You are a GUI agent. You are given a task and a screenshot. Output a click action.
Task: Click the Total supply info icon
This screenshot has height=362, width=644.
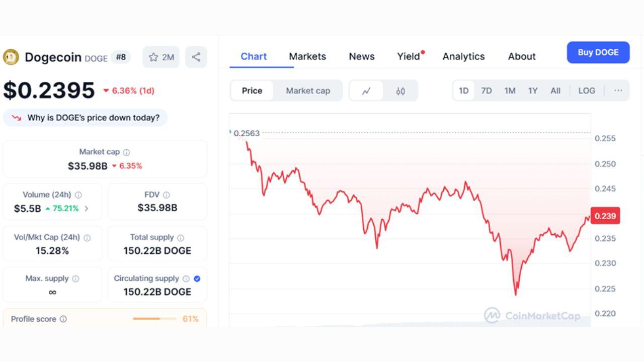point(181,238)
